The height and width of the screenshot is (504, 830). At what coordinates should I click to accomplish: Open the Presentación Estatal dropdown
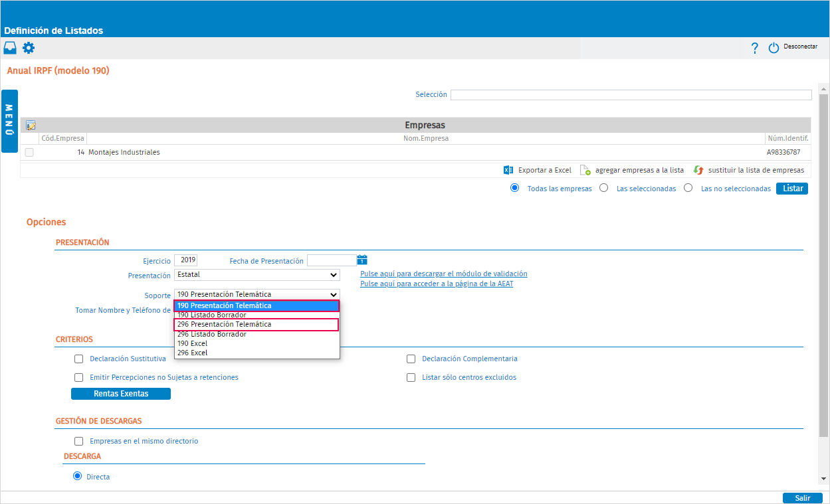coord(257,275)
